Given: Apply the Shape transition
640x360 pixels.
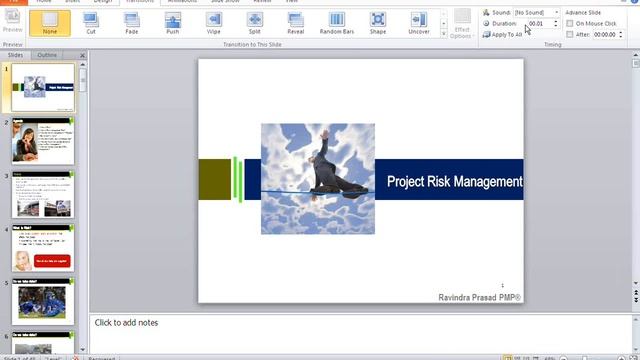Looking at the screenshot, I should (378, 23).
